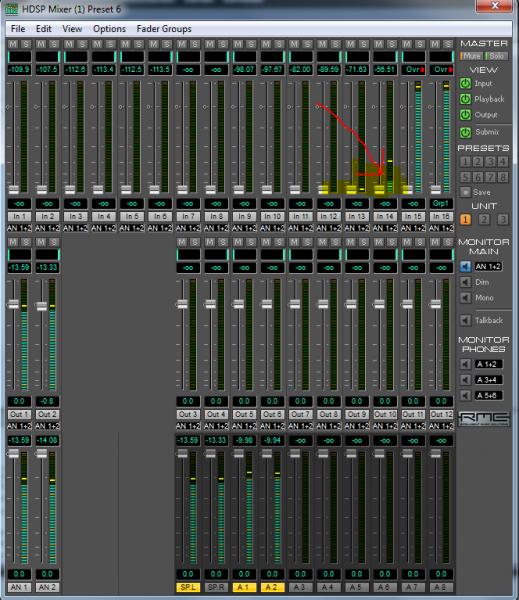Toggle the Playback view power icon
519x600 pixels.
[x=465, y=99]
